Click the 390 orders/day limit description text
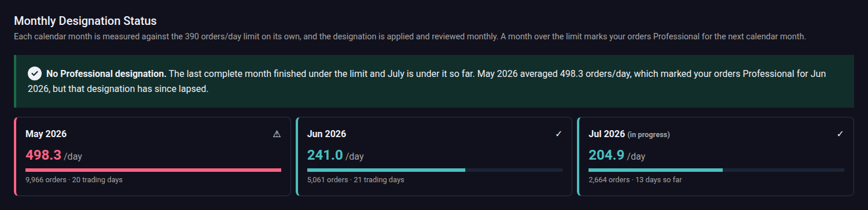This screenshot has width=868, height=210. (410, 36)
